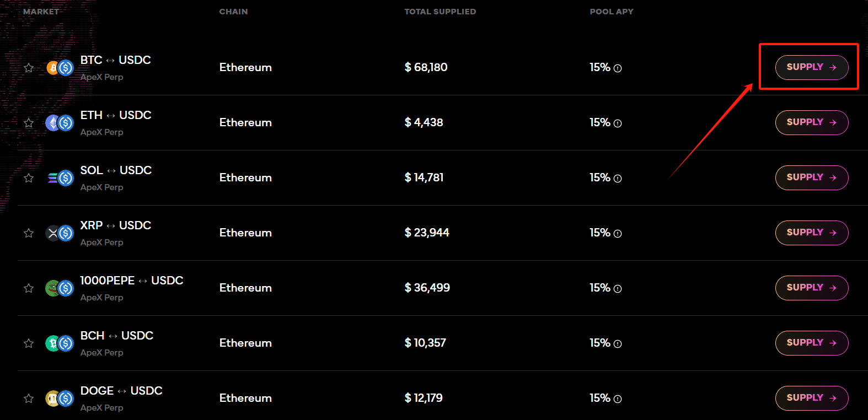Screen dimensions: 868x420
Task: Click the BCH/USDC token pair icon
Action: point(60,343)
